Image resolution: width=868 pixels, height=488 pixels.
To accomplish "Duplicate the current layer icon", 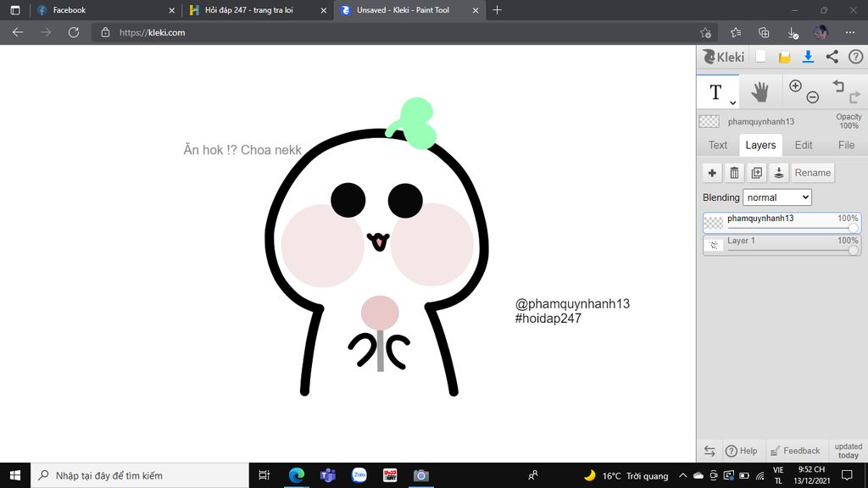I will point(756,173).
